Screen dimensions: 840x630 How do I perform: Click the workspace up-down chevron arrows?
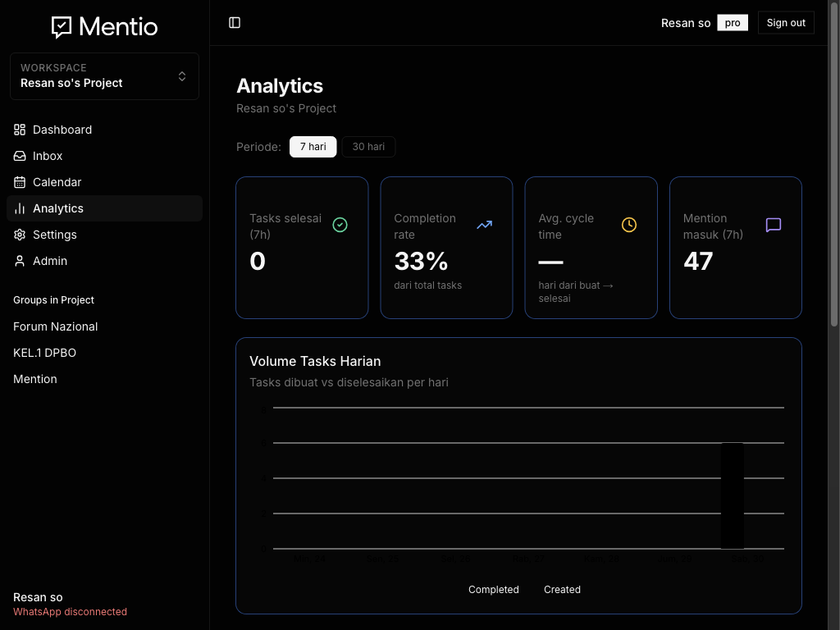(182, 76)
